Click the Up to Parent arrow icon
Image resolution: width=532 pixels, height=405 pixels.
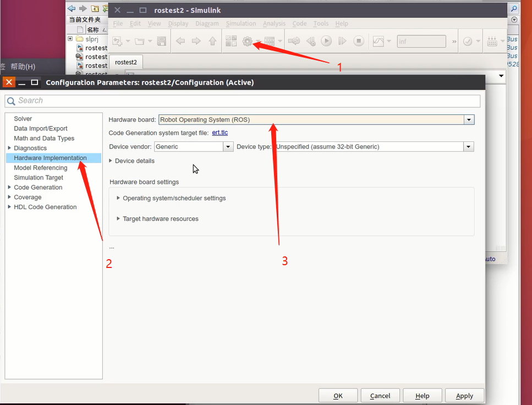click(x=212, y=41)
